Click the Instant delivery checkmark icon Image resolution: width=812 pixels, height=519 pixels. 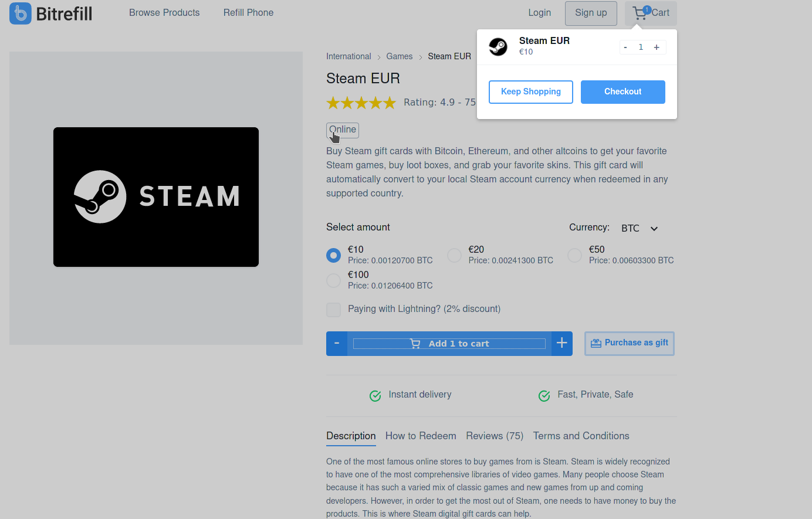pyautogui.click(x=375, y=396)
